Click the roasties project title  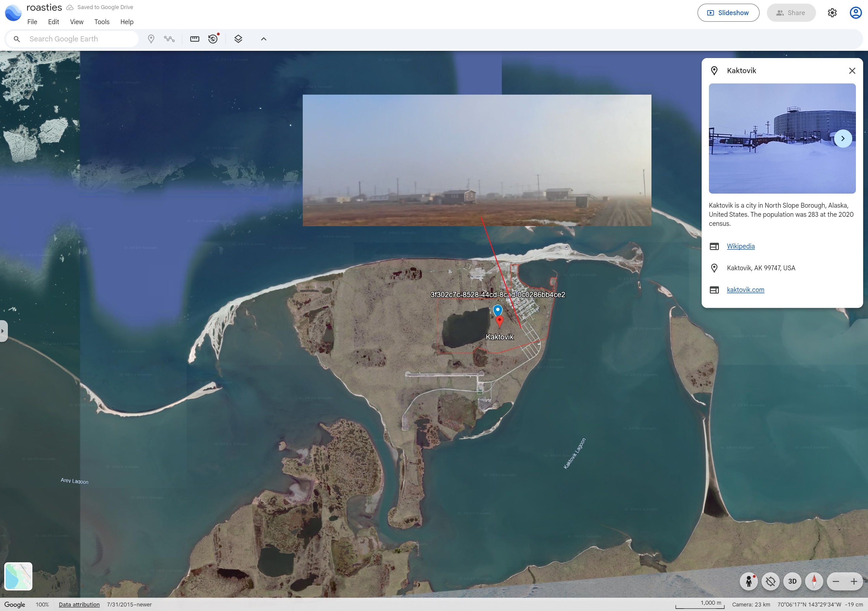(44, 8)
